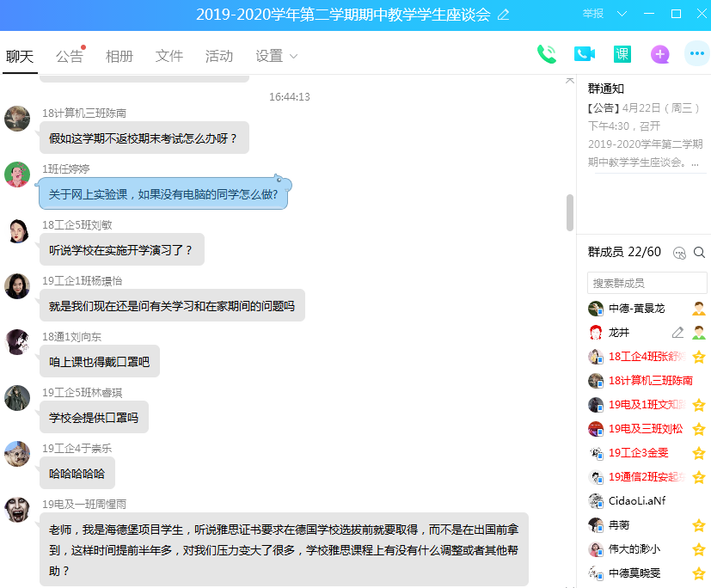Screen dimensions: 711x588
Task: Open the title bar chevron dropdown menu
Action: (x=622, y=14)
